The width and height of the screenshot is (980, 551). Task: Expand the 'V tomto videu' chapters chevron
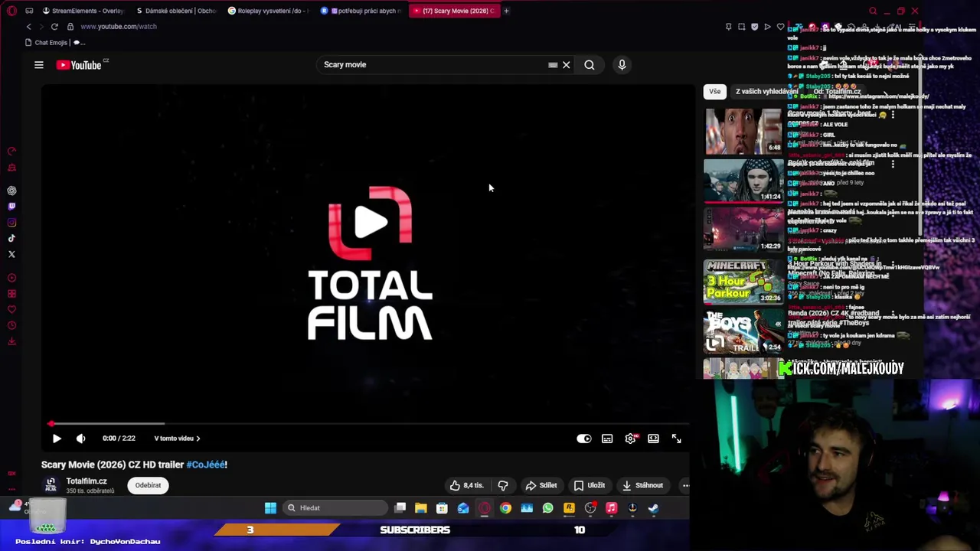pos(198,439)
